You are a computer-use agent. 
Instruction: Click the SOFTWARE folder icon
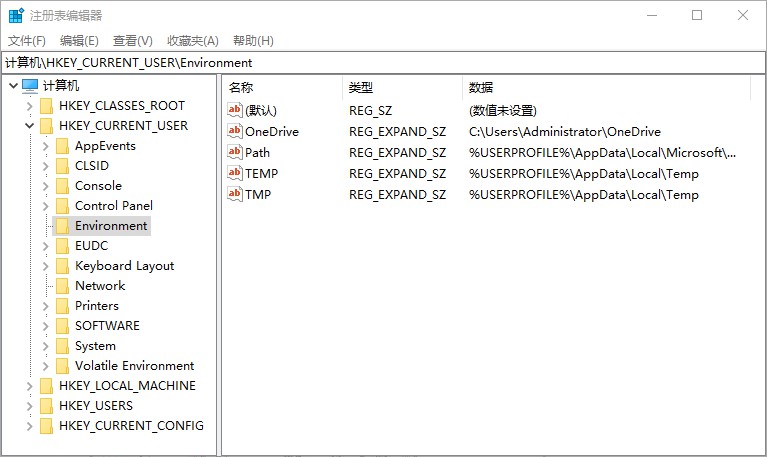[63, 326]
